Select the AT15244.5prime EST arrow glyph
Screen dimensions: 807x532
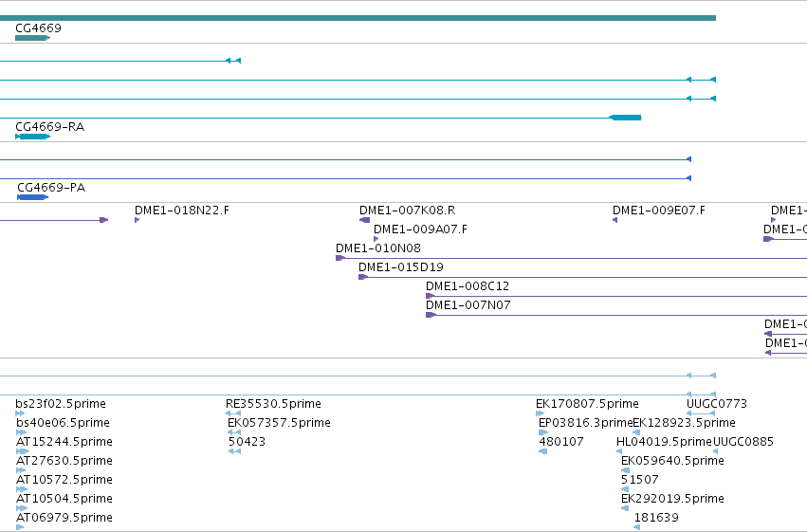pos(23,451)
